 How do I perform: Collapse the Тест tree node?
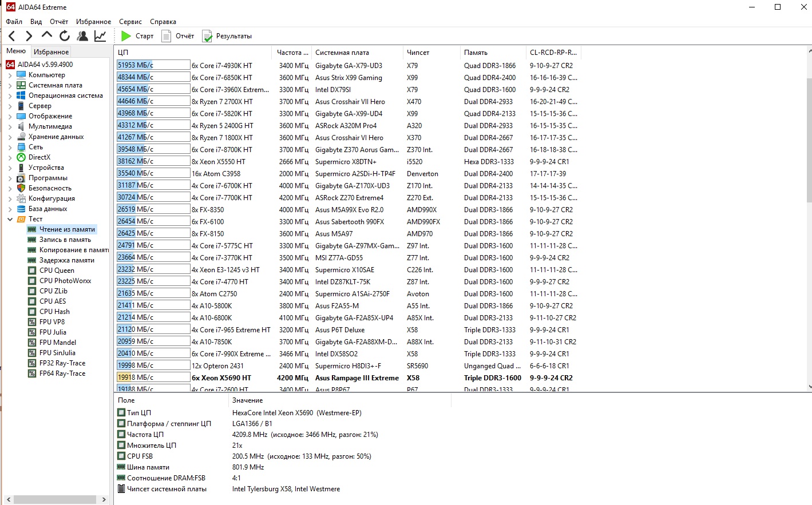(10, 219)
